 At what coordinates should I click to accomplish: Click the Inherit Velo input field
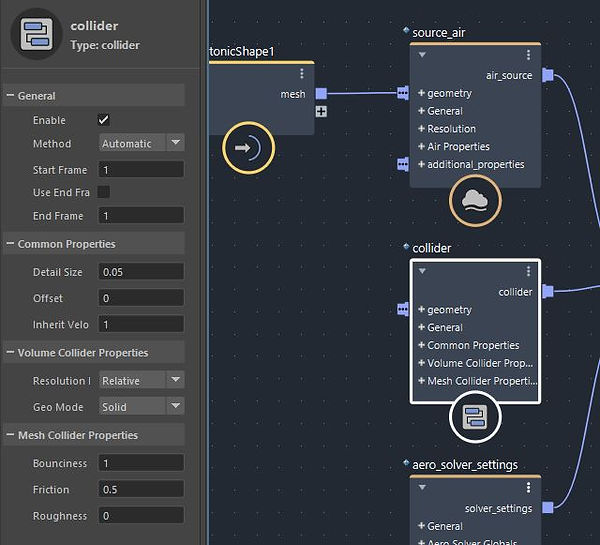pos(141,324)
